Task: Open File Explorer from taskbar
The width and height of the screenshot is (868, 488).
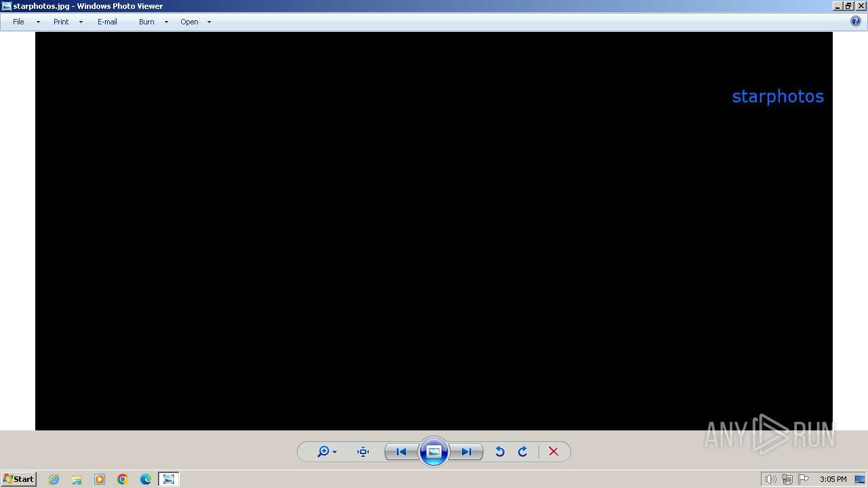Action: point(77,479)
